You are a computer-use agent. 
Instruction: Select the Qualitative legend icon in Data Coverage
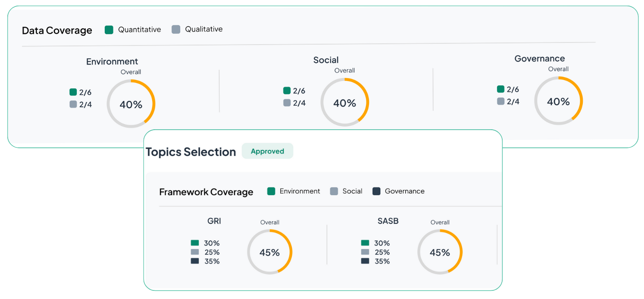[x=176, y=29]
